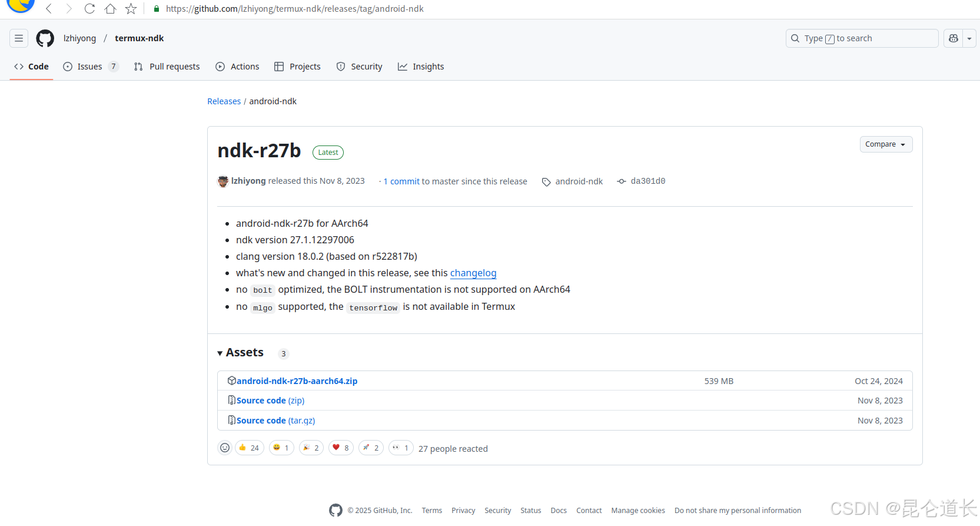
Task: Click package icon beside android-ndk-r27b-aarch64.zip
Action: (x=232, y=381)
